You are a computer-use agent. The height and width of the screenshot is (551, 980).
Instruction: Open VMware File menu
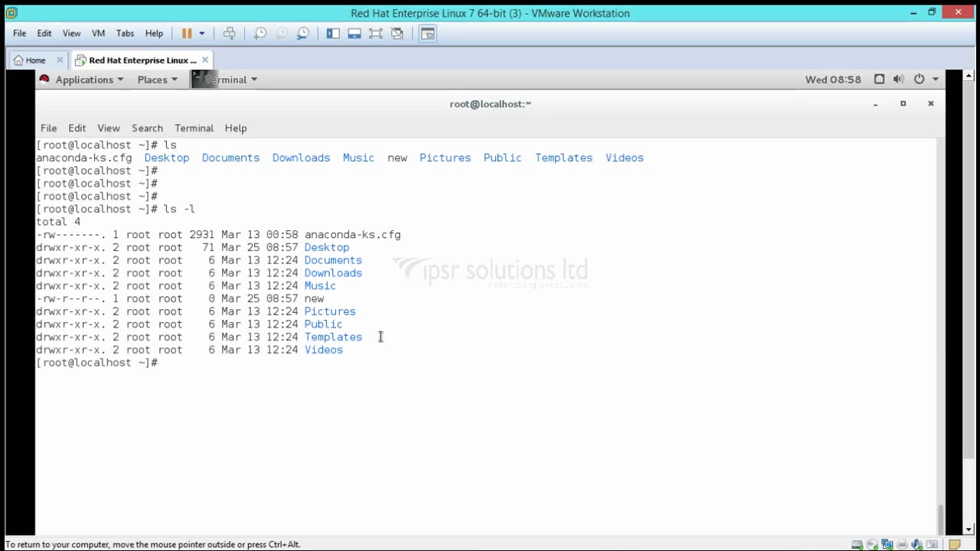click(20, 33)
